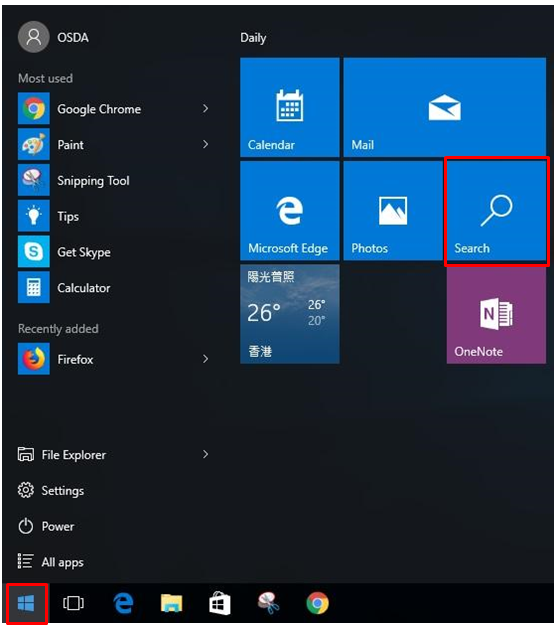558x625 pixels.
Task: Open the weather tile showing 26°
Action: pyautogui.click(x=290, y=314)
